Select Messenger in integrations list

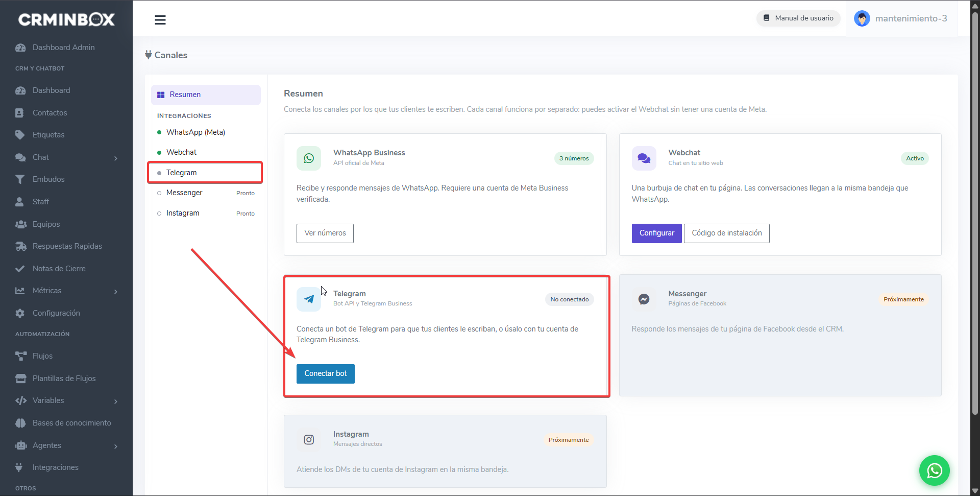click(206, 193)
